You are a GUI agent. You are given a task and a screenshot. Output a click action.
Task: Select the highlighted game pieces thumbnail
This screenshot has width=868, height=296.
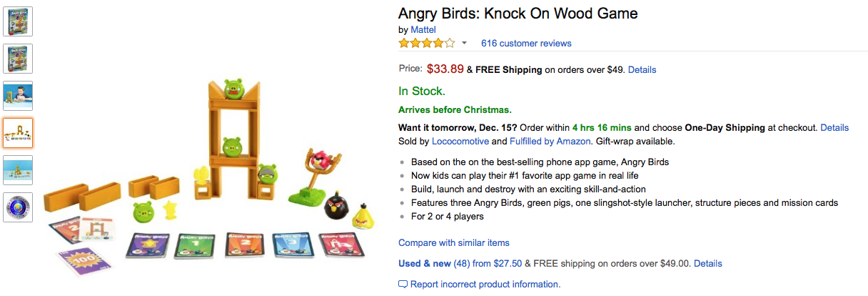(18, 133)
